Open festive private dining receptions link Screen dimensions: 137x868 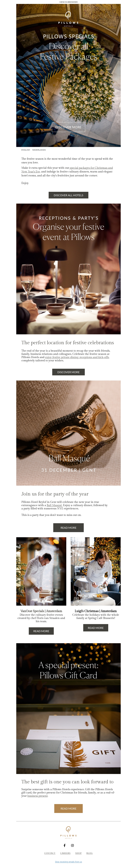[77, 357]
